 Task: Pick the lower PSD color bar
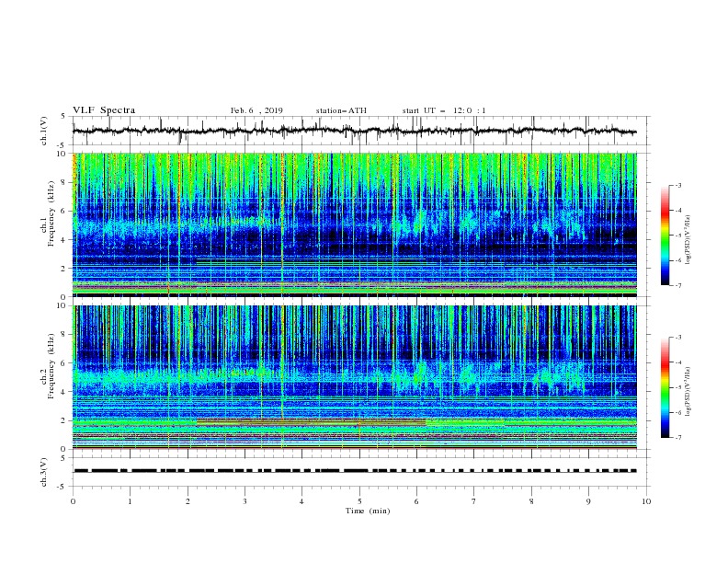click(x=665, y=387)
